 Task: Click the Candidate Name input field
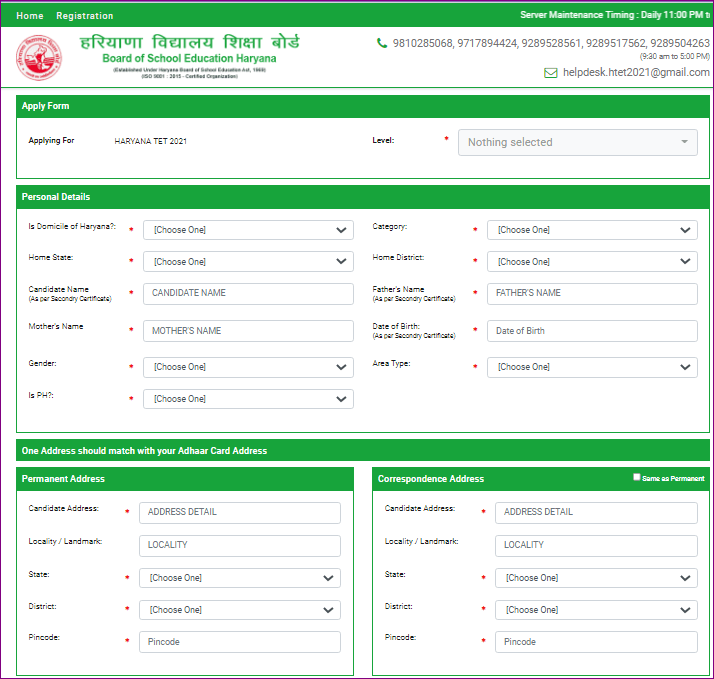click(x=248, y=293)
